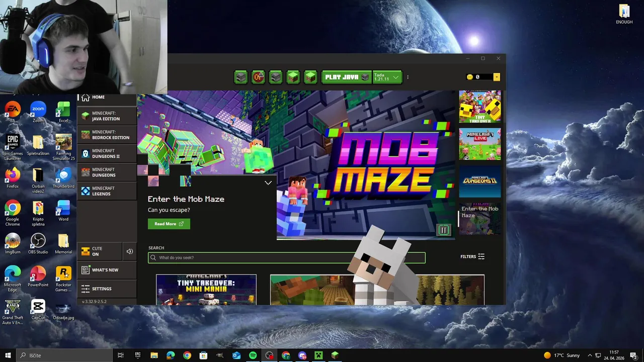Toggle the Cute On option in sidebar
This screenshot has width=644, height=362.
point(99,251)
